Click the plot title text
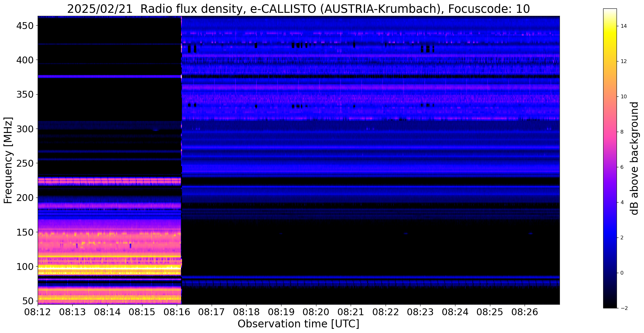Screen dimensions: 644x333 [x=298, y=9]
